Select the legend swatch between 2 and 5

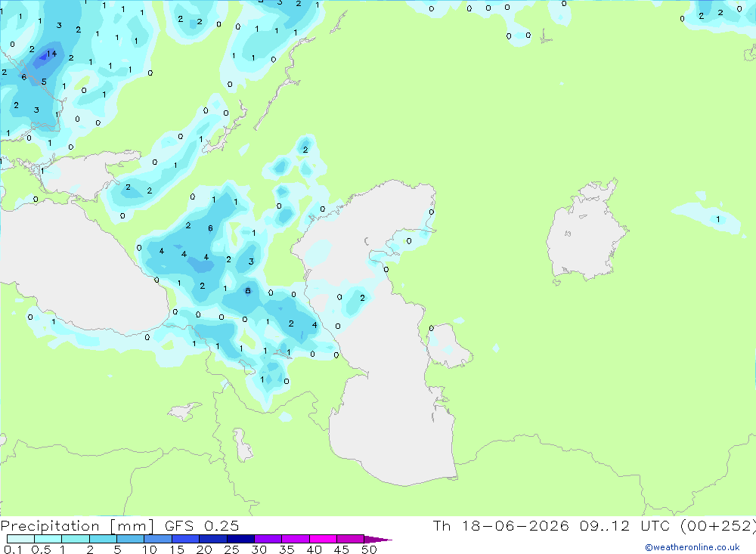click(103, 539)
